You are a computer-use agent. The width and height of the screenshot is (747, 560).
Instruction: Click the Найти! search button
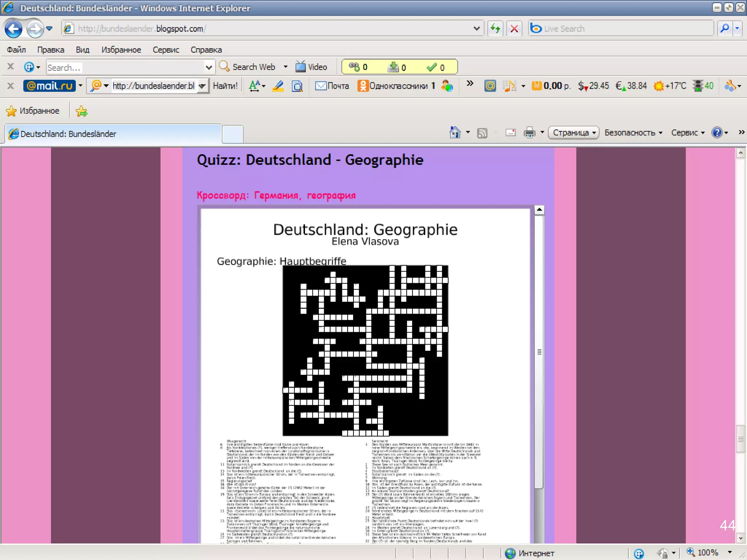225,86
